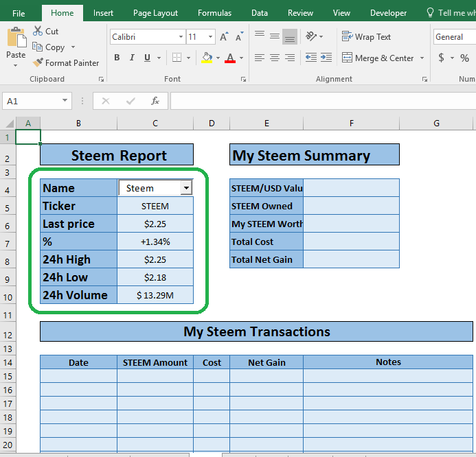Image resolution: width=476 pixels, height=457 pixels.
Task: Expand the Fill Color dropdown arrow
Action: coord(218,58)
